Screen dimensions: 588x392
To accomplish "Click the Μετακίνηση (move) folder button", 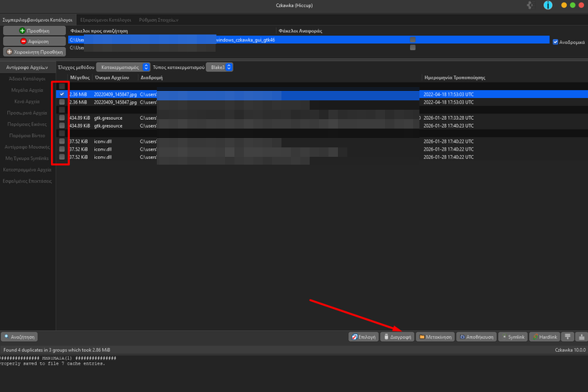I will coord(432,336).
